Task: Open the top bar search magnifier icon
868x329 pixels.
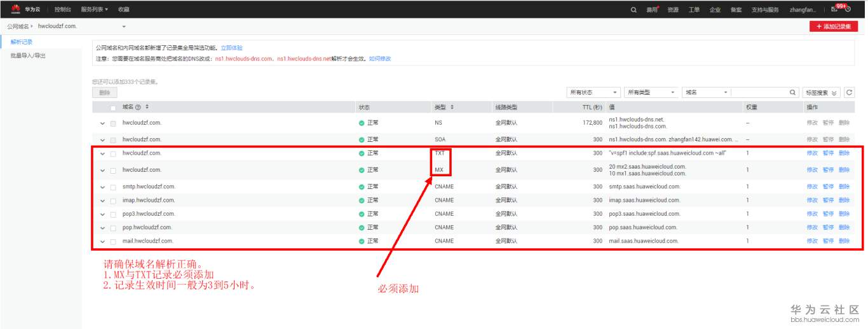Action: point(634,10)
